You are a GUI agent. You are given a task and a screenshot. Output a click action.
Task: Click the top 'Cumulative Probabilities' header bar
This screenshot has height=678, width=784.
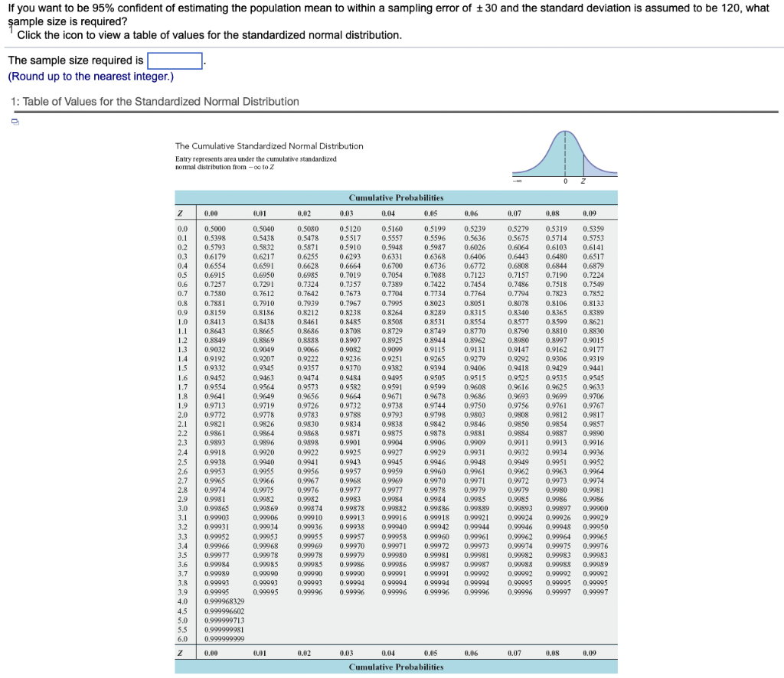tap(396, 197)
